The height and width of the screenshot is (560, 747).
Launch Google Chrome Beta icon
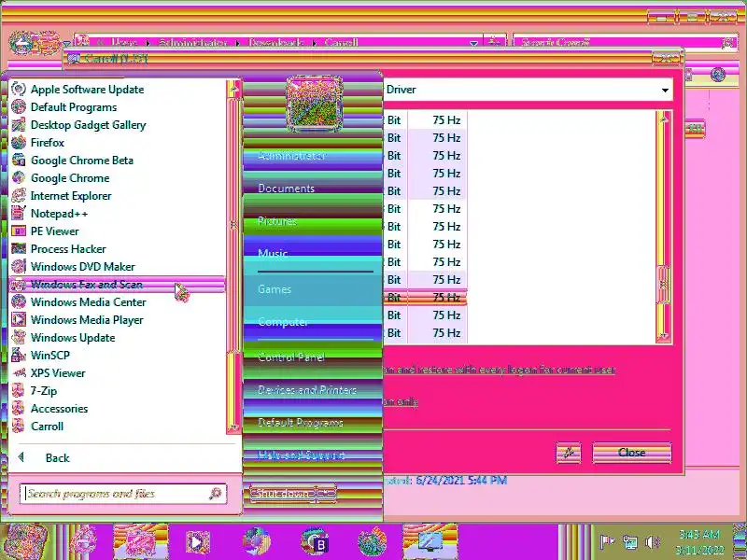(x=19, y=160)
